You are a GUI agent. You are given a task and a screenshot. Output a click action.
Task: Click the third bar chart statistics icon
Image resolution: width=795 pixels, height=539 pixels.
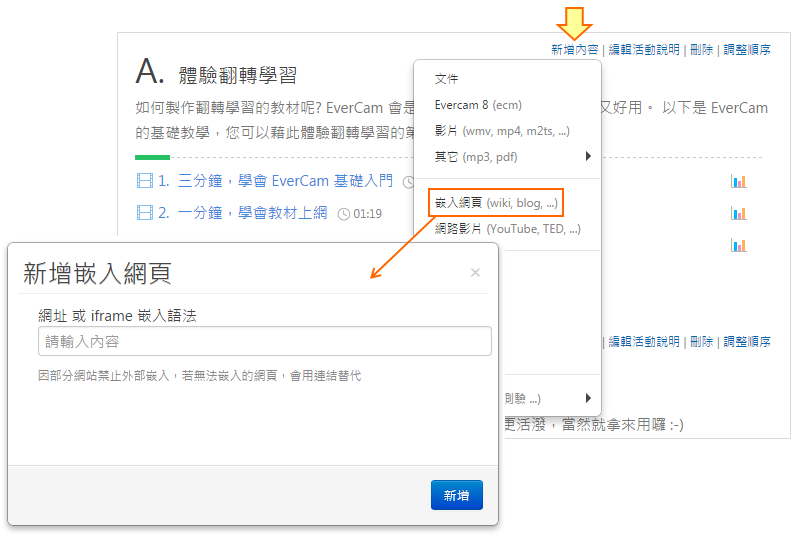click(x=739, y=245)
